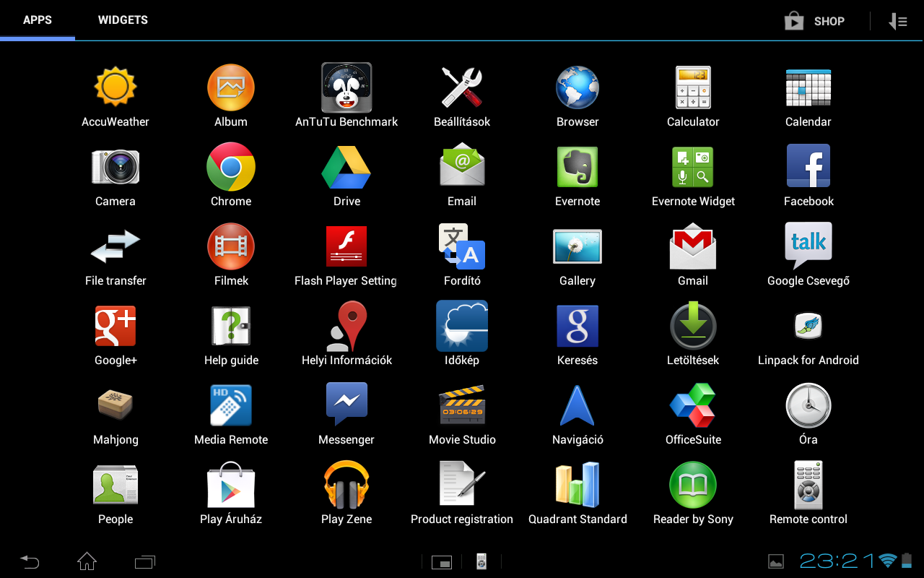Open Google Drive app
The image size is (924, 578).
pos(346,176)
